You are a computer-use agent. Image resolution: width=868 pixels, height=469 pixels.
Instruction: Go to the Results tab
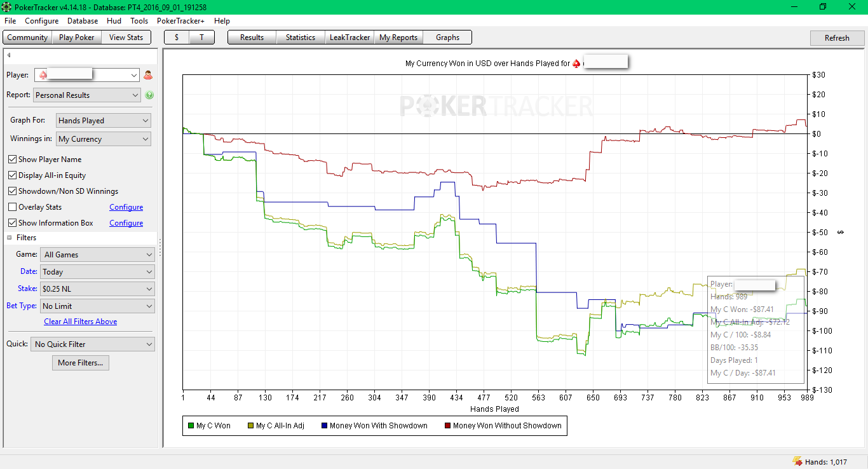[x=252, y=37]
